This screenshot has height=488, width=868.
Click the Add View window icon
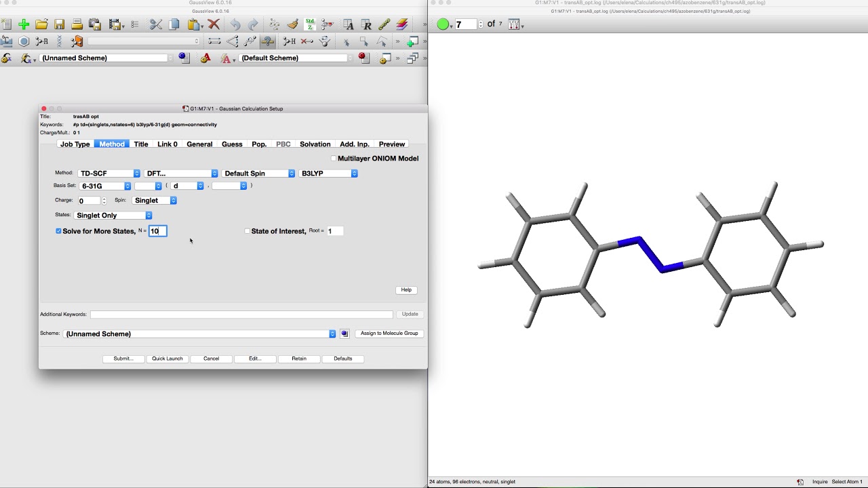(x=412, y=41)
